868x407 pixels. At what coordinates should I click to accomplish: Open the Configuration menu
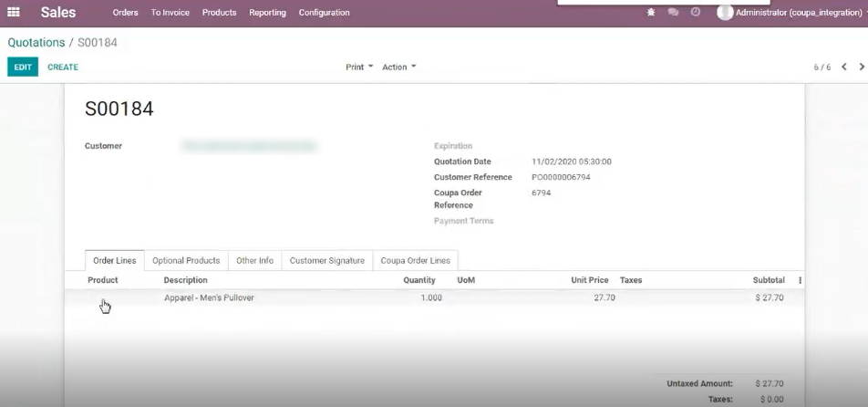pyautogui.click(x=324, y=12)
